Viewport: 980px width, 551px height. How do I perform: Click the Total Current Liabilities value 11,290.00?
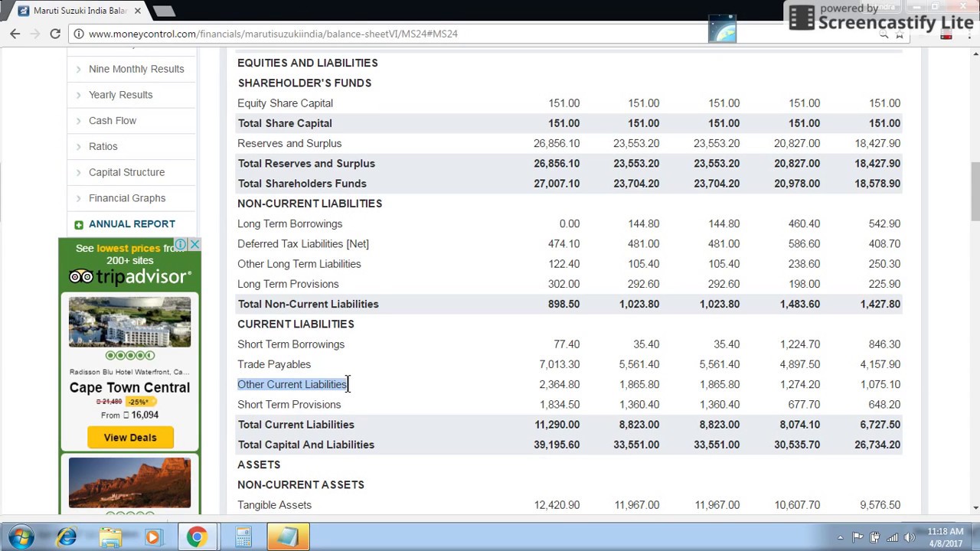tap(557, 425)
